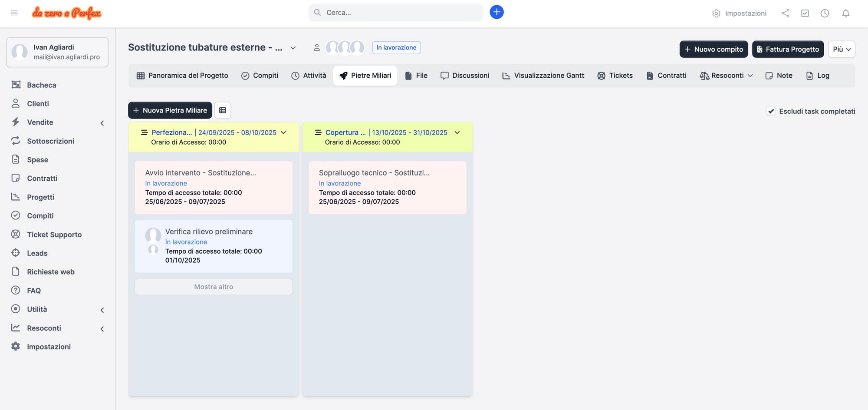
Task: Open the Più dropdown menu
Action: tap(841, 49)
